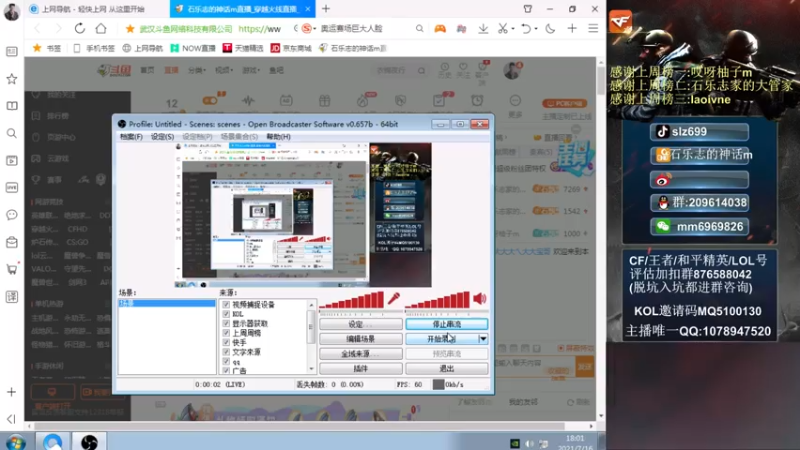
Task: Open the 天猫精选 bookmark
Action: [243, 48]
